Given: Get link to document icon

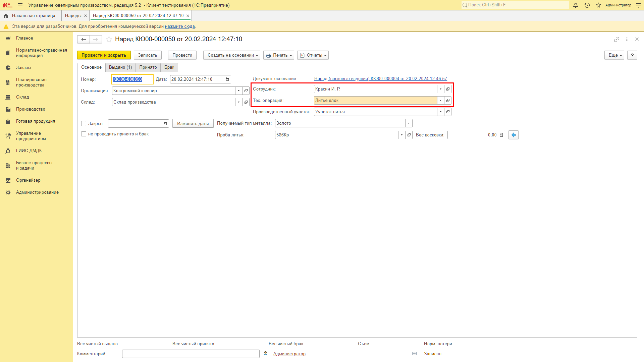Looking at the screenshot, I should click(616, 39).
